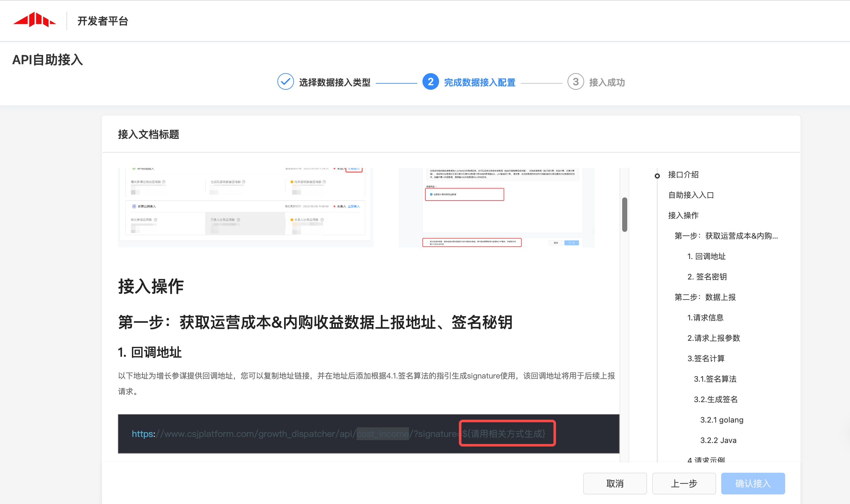Jump to 2.请求上报参数 outline item
Image resolution: width=850 pixels, height=504 pixels.
[714, 338]
